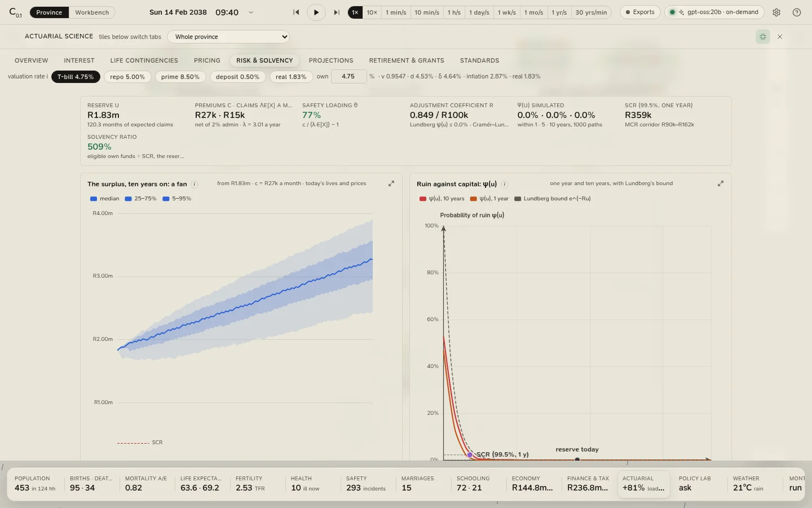Viewport: 812px width, 508px height.
Task: Open the Standards tab
Action: (479, 60)
